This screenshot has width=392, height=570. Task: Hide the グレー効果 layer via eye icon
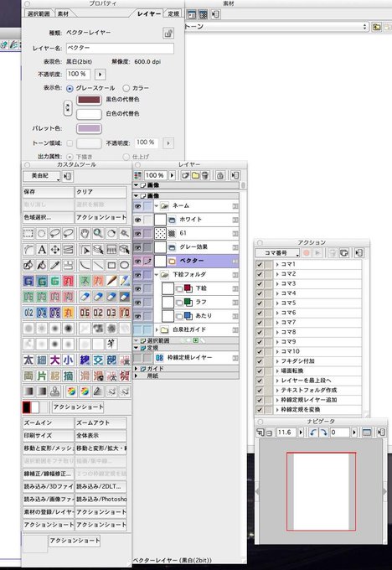pos(137,247)
